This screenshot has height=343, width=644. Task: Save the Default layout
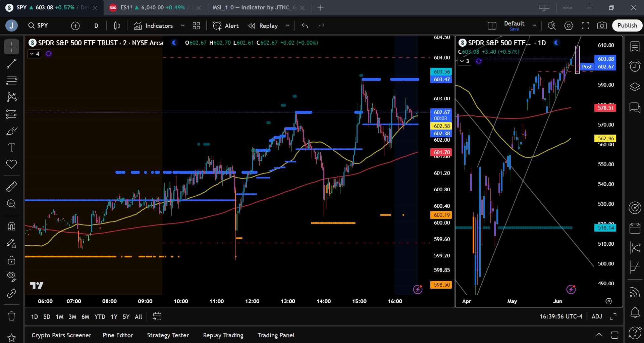pyautogui.click(x=514, y=29)
